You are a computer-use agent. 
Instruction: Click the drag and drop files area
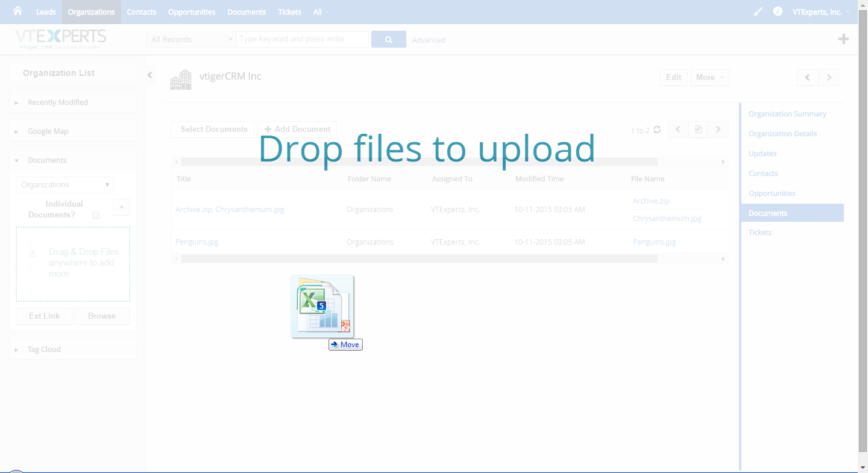pos(73,264)
